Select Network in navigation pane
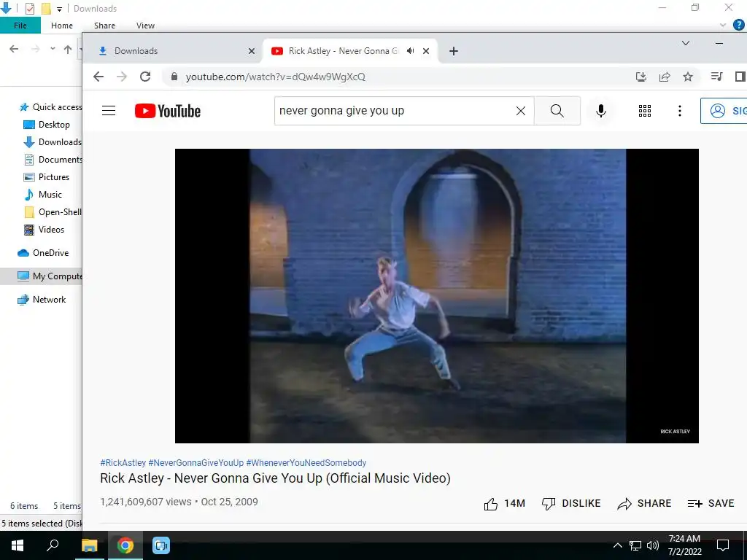The height and width of the screenshot is (560, 747). click(42, 300)
